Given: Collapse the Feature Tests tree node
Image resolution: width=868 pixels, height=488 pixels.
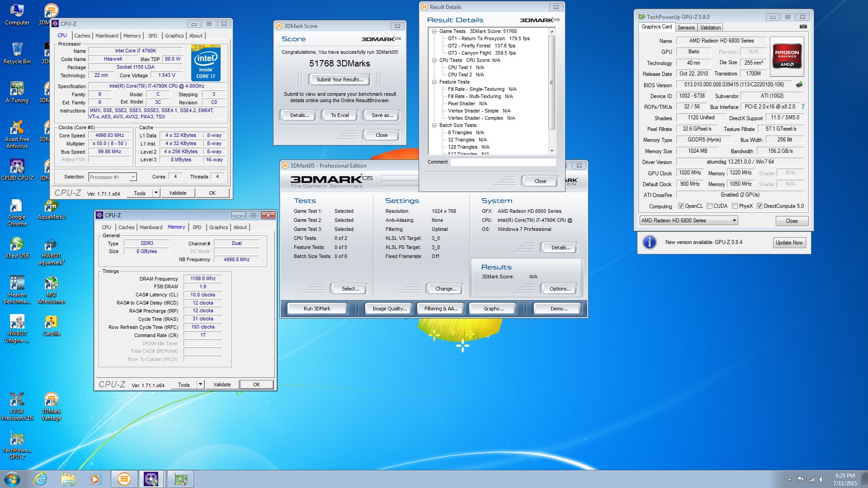Looking at the screenshot, I should [x=434, y=82].
